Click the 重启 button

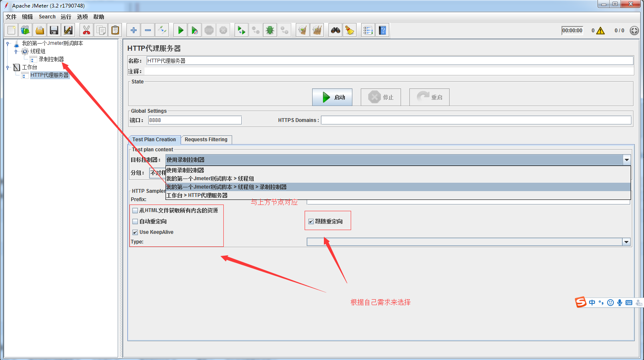click(x=429, y=97)
